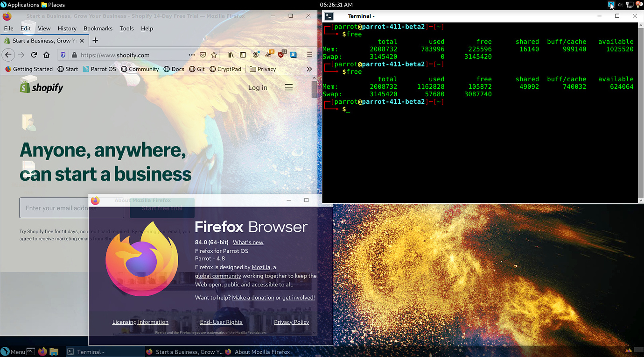Click the Shopify logo
Viewport: 644px width, 357px height.
(x=42, y=87)
